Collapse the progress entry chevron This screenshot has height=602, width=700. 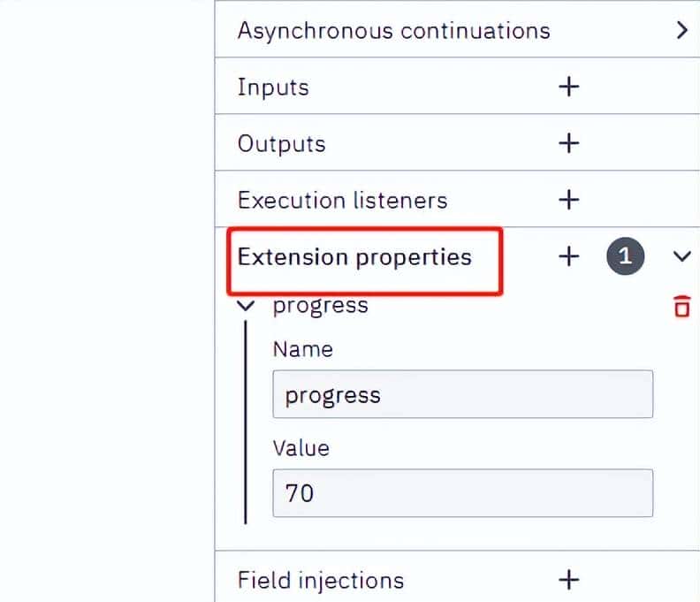click(x=247, y=307)
